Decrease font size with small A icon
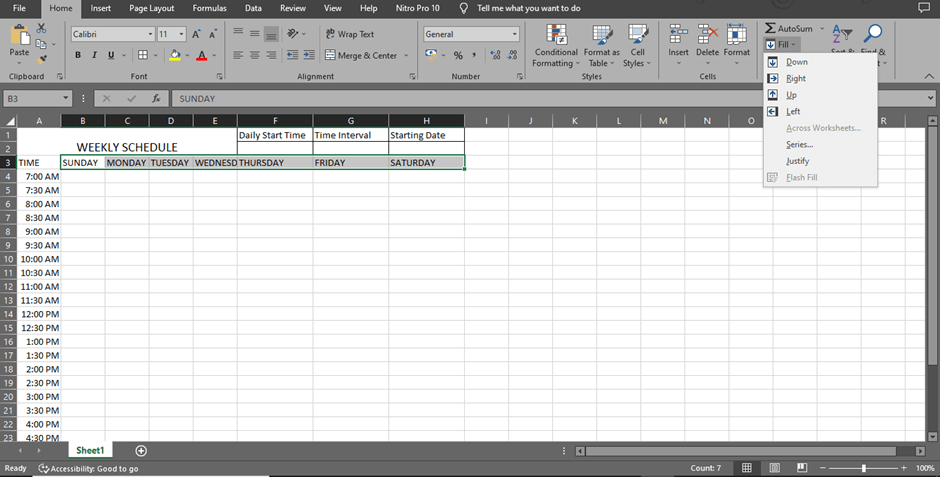This screenshot has height=477, width=940. [x=212, y=34]
